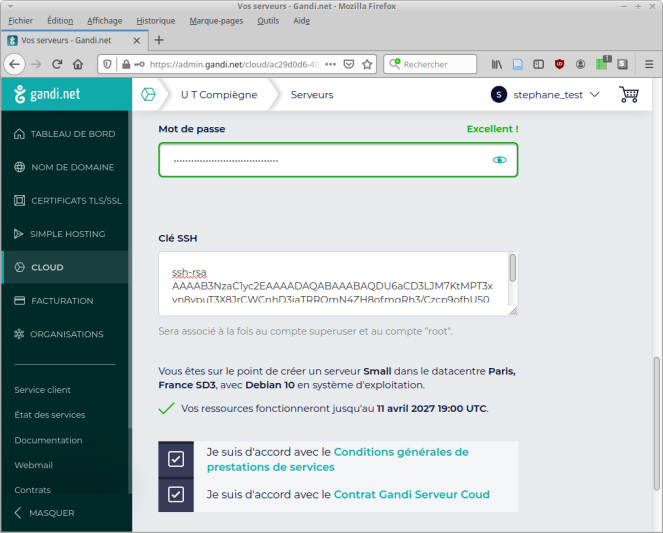The width and height of the screenshot is (663, 533).
Task: Open the uBlock Origin extension icon
Action: (x=559, y=64)
